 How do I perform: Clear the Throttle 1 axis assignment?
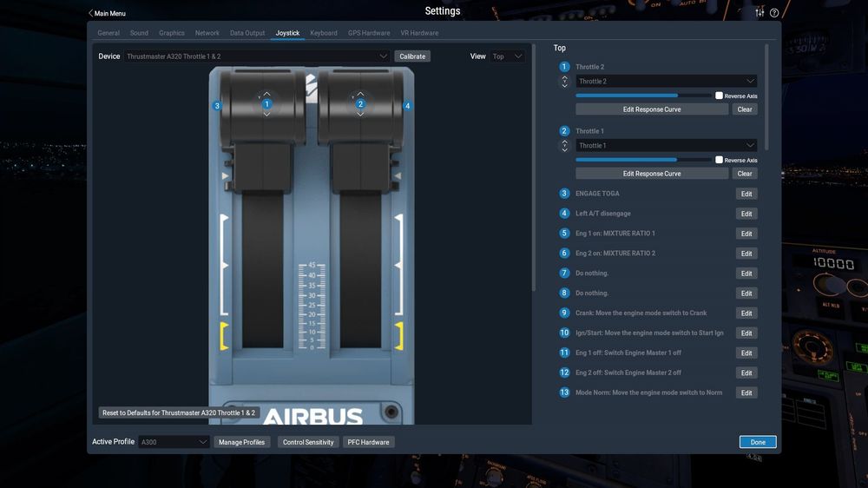point(745,174)
